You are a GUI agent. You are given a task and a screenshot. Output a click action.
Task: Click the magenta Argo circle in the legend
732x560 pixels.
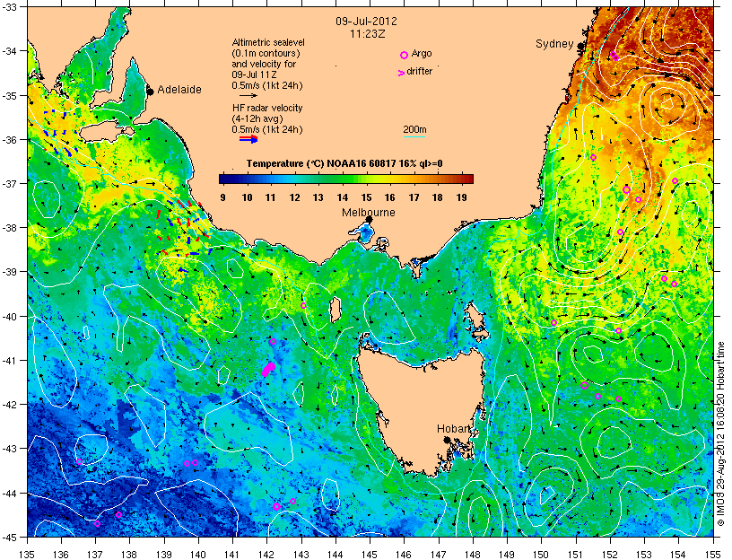click(404, 55)
